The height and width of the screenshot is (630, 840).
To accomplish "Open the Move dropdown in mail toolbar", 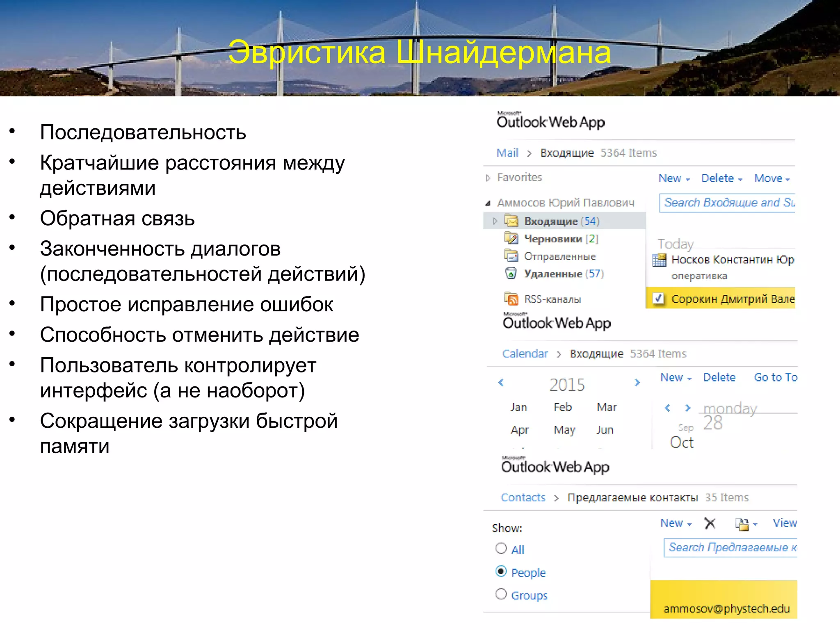I will [772, 178].
